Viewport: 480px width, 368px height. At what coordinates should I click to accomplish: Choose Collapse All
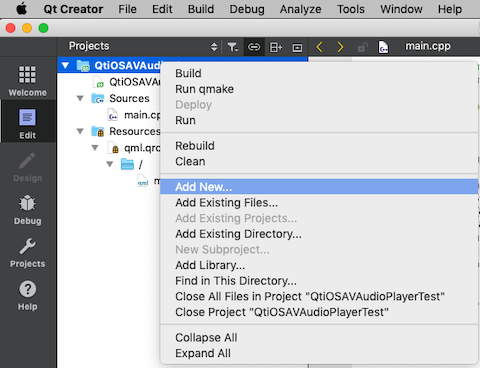(319, 337)
